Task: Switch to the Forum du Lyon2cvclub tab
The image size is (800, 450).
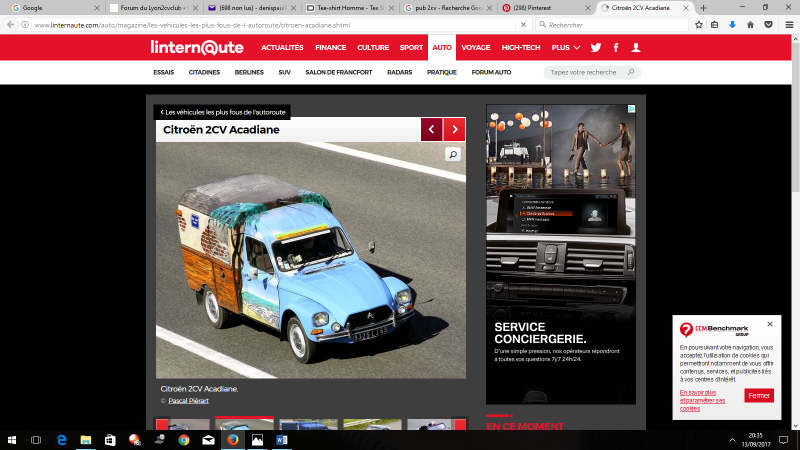Action: (x=153, y=8)
